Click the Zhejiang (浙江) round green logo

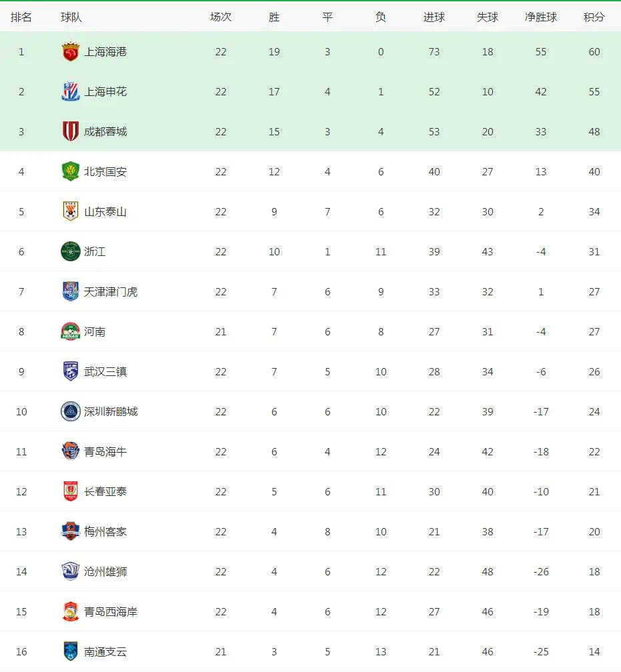tap(70, 252)
